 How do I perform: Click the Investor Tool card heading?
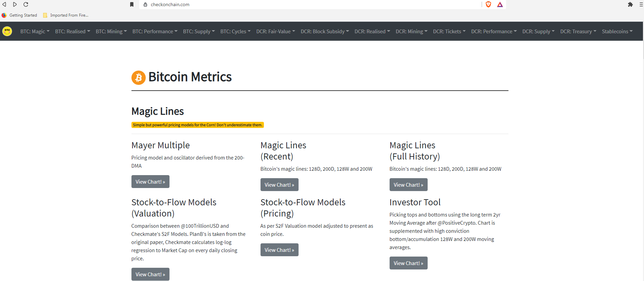[415, 202]
